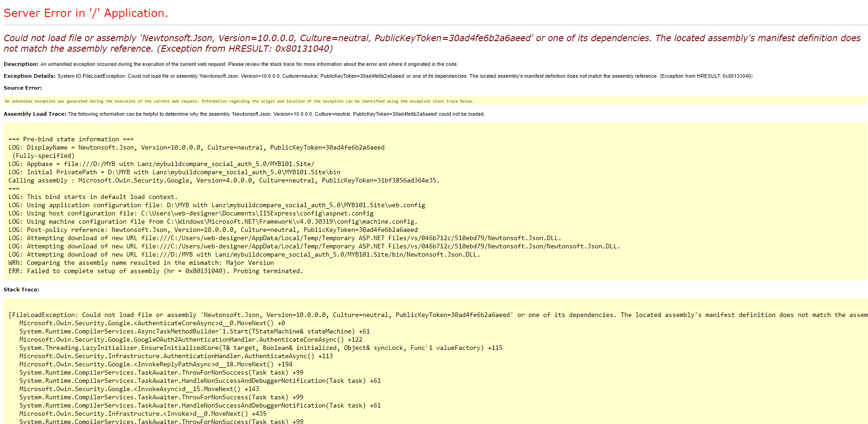Click the 'Description:' label
Viewport: 868px width, 424px height.
click(x=21, y=64)
